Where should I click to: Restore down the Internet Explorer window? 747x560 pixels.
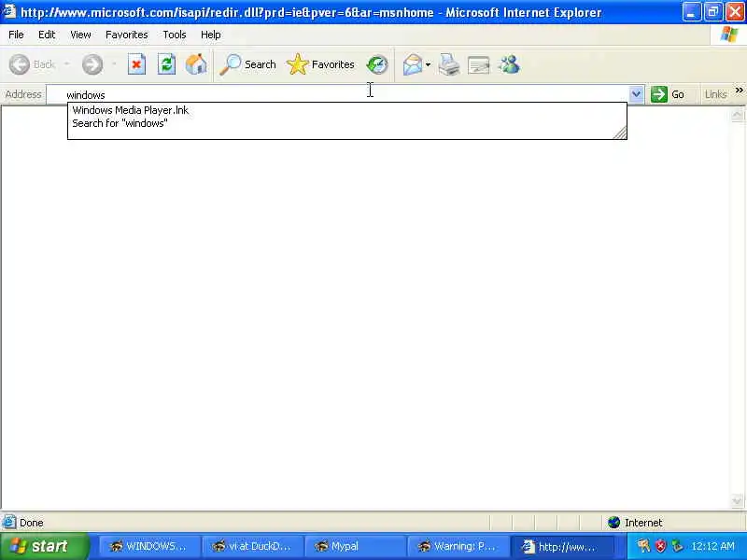click(713, 12)
